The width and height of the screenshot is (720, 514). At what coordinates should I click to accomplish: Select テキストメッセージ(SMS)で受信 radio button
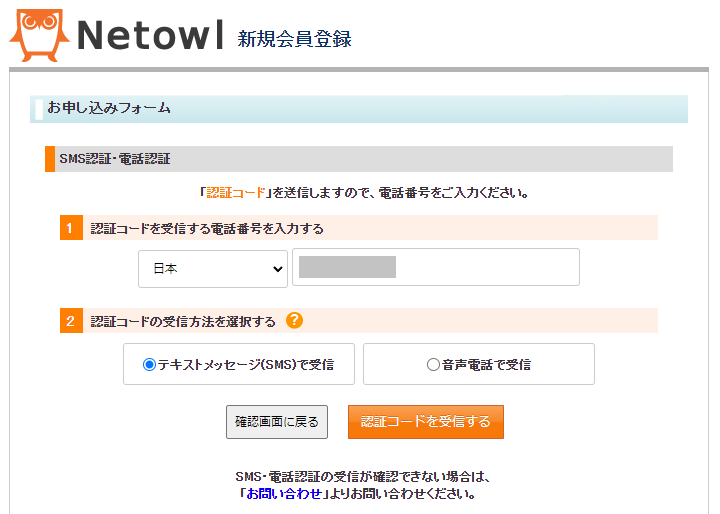(149, 365)
